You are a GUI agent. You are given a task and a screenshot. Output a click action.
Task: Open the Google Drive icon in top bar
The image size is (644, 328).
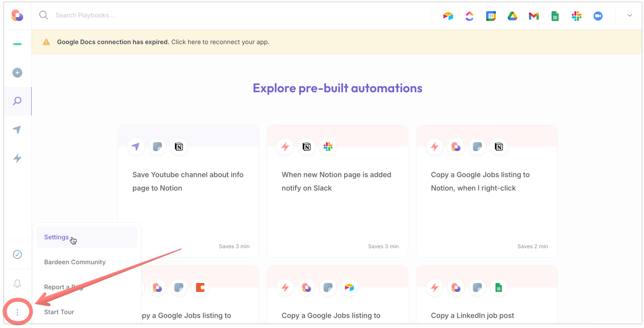pos(512,16)
